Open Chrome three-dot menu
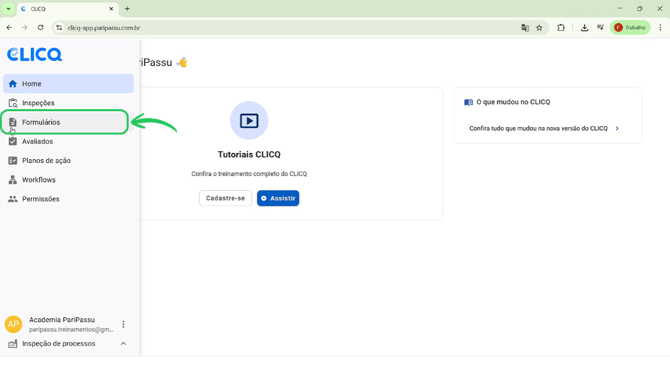Viewport: 670px width, 376px height. pyautogui.click(x=661, y=28)
